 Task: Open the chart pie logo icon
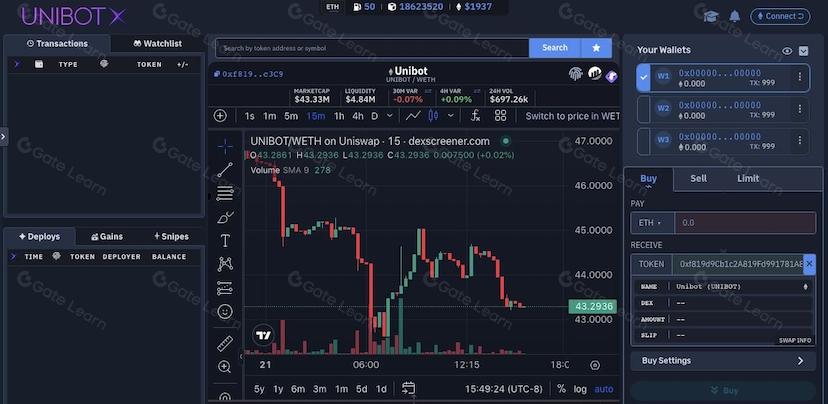coord(595,73)
